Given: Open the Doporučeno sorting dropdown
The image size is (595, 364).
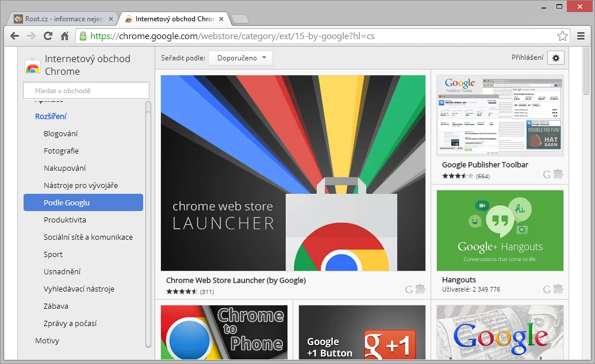Looking at the screenshot, I should tap(240, 58).
